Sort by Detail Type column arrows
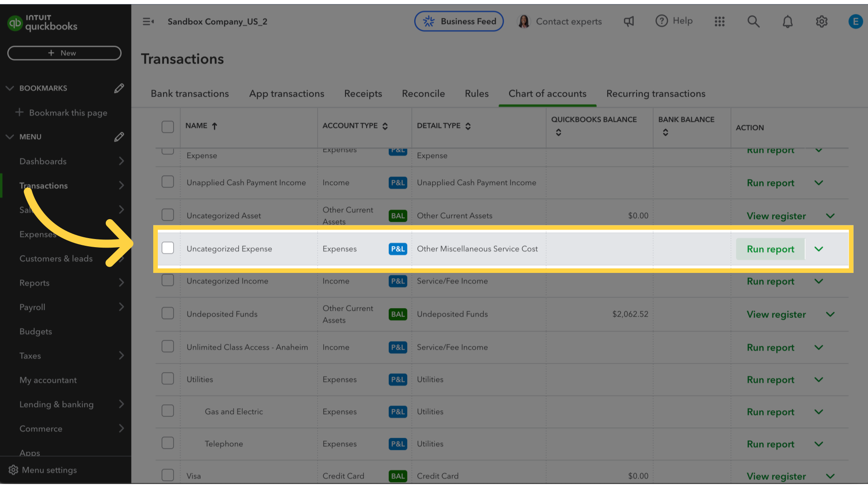This screenshot has width=868, height=488. (x=468, y=126)
